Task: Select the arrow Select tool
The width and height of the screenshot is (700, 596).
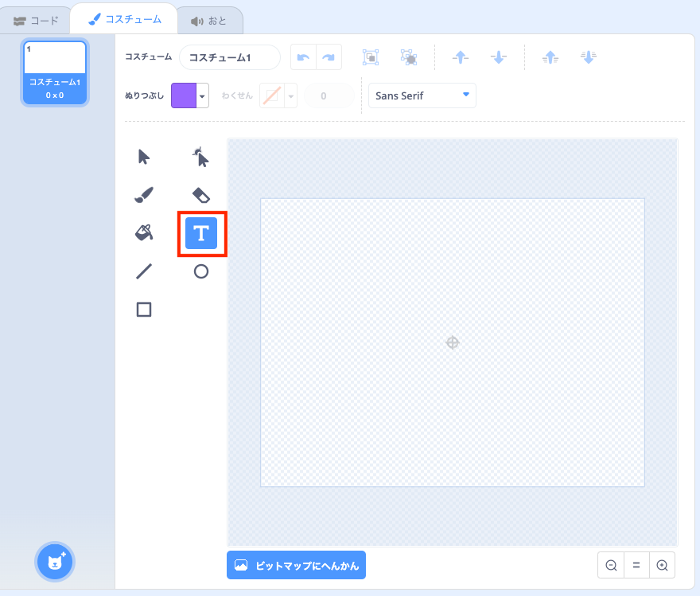Action: click(x=144, y=157)
